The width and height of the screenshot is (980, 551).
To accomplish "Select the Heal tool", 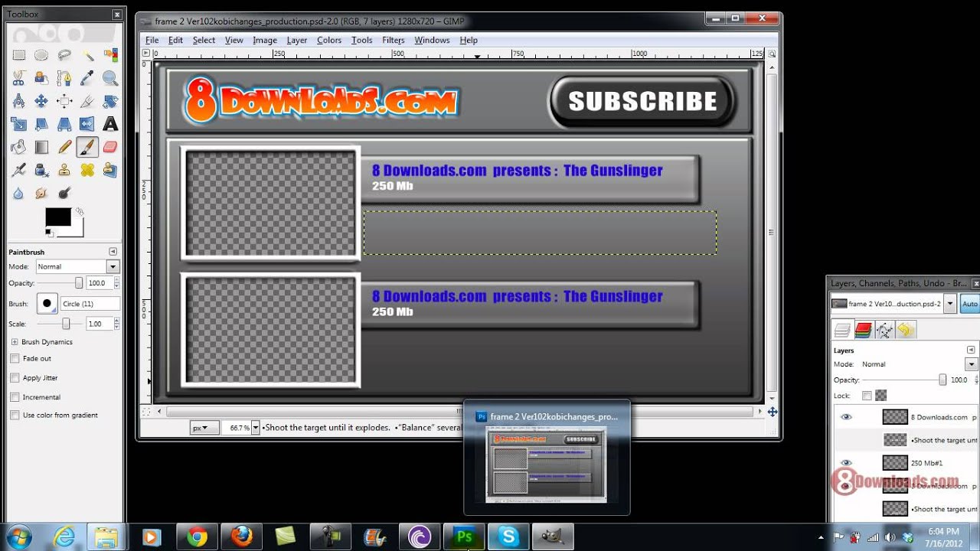I will click(x=87, y=170).
